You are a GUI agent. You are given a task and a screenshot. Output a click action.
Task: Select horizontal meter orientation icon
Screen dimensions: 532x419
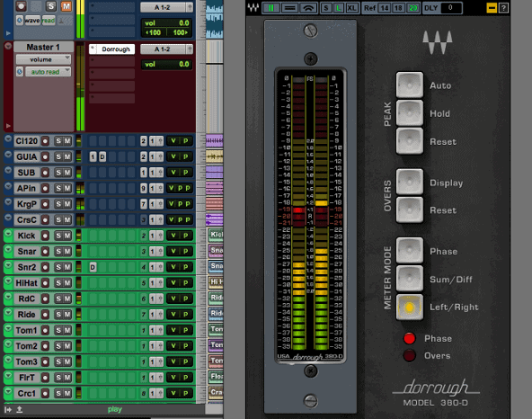click(x=289, y=8)
